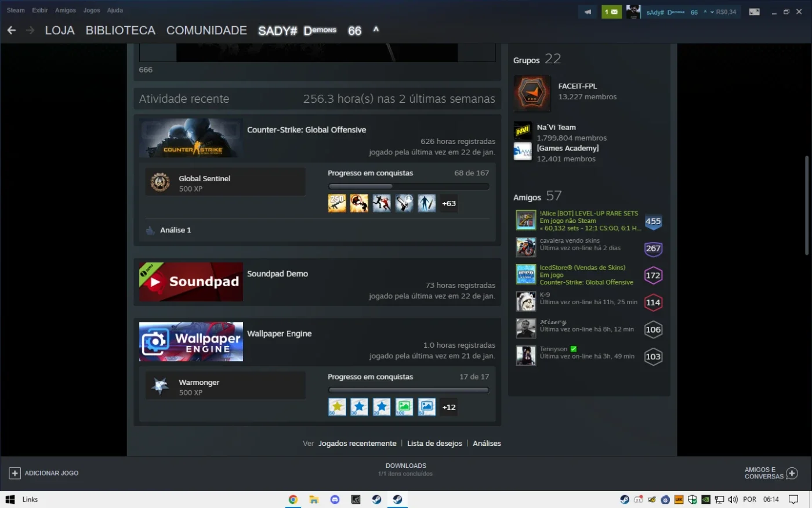Viewport: 812px width, 508px height.
Task: Open the Na`Vi Team group logo
Action: pyautogui.click(x=523, y=131)
